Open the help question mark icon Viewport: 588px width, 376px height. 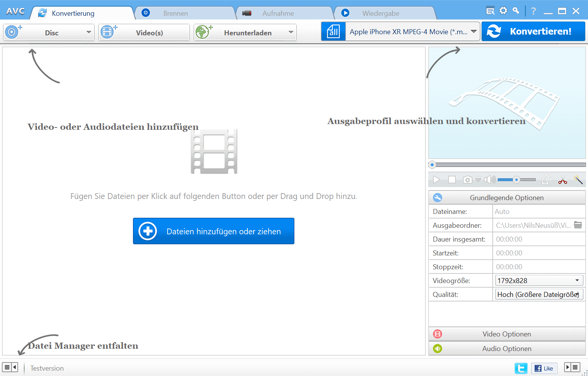click(x=533, y=11)
